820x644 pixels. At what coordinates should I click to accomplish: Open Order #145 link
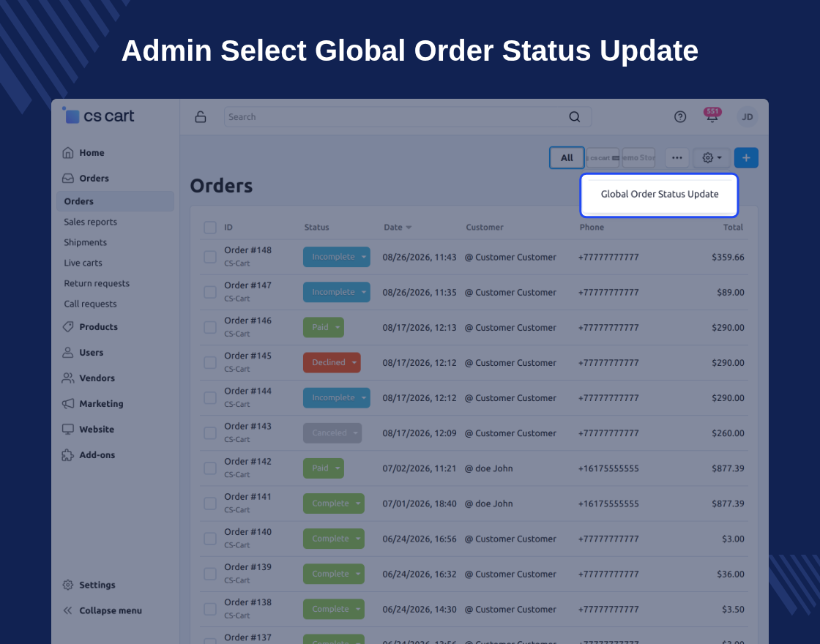coord(248,356)
